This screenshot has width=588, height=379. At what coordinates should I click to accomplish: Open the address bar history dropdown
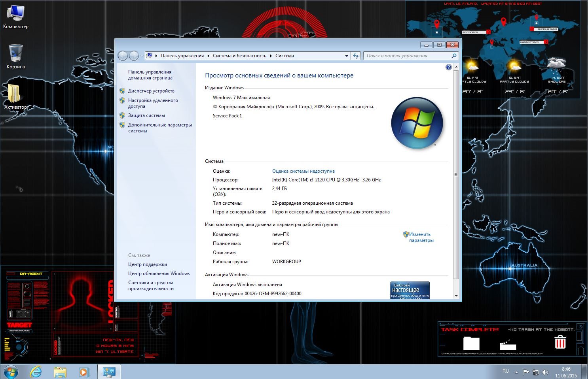(x=347, y=56)
